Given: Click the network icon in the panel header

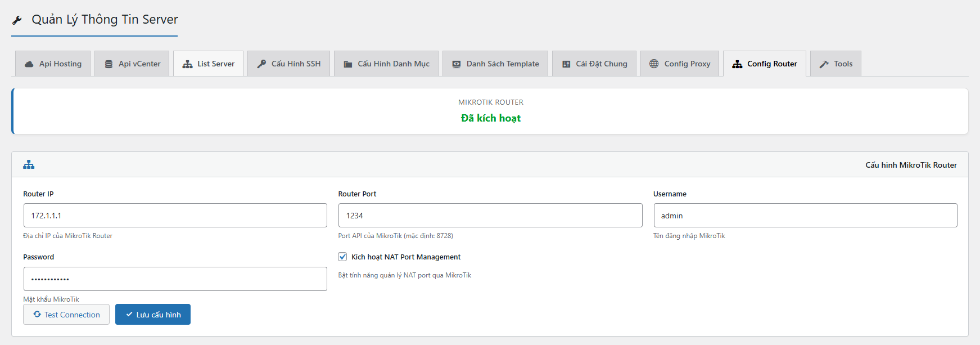Looking at the screenshot, I should (29, 165).
